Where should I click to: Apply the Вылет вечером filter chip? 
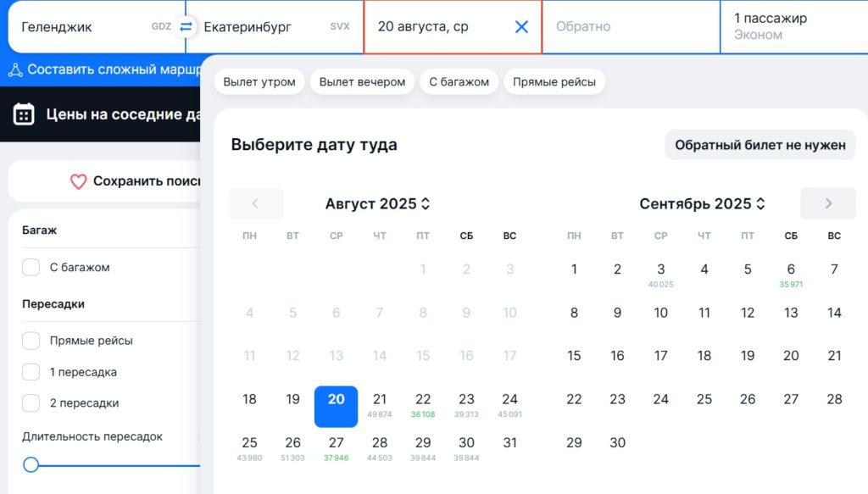[362, 81]
